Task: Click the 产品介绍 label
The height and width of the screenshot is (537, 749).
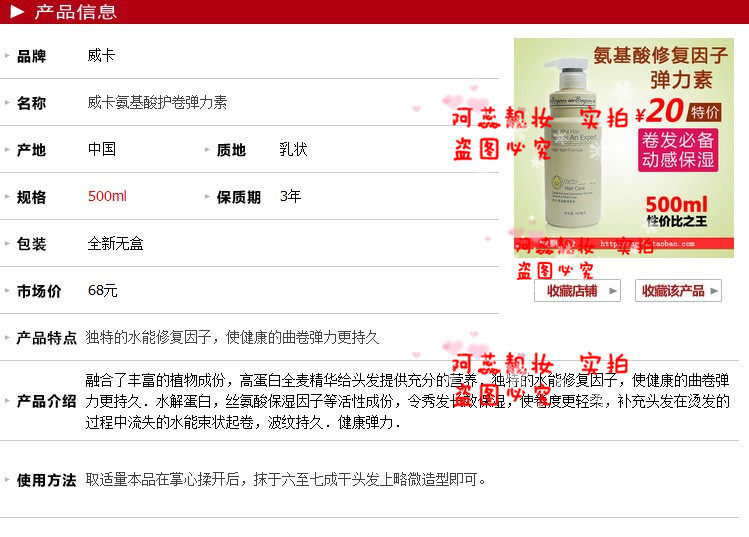Action: (46, 401)
